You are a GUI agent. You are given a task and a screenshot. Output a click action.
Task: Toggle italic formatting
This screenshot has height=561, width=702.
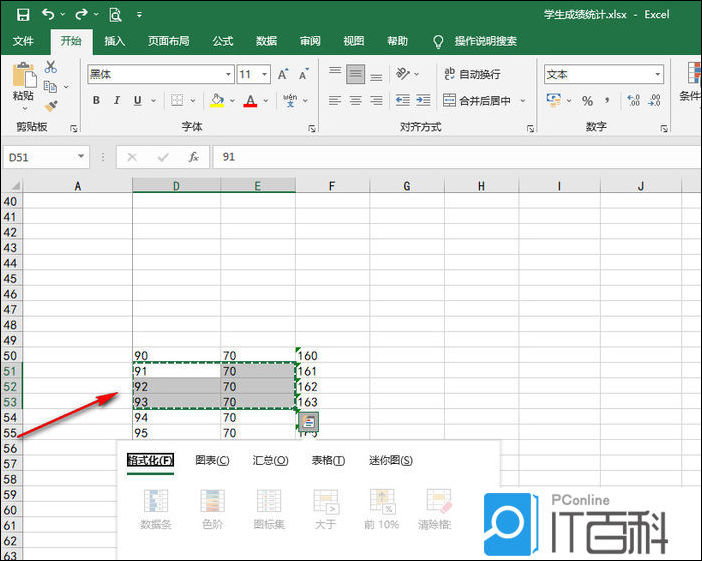click(x=117, y=101)
